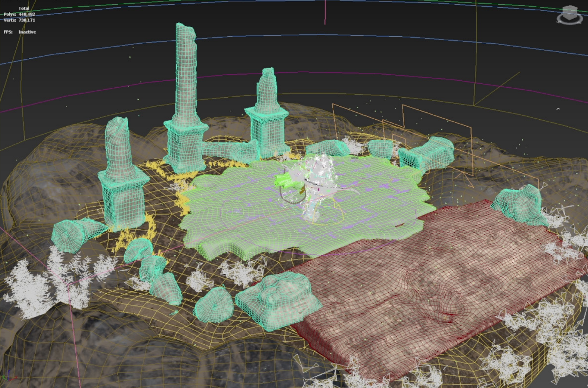Select the bright green object beside the character
This screenshot has width=588, height=388.
(285, 180)
